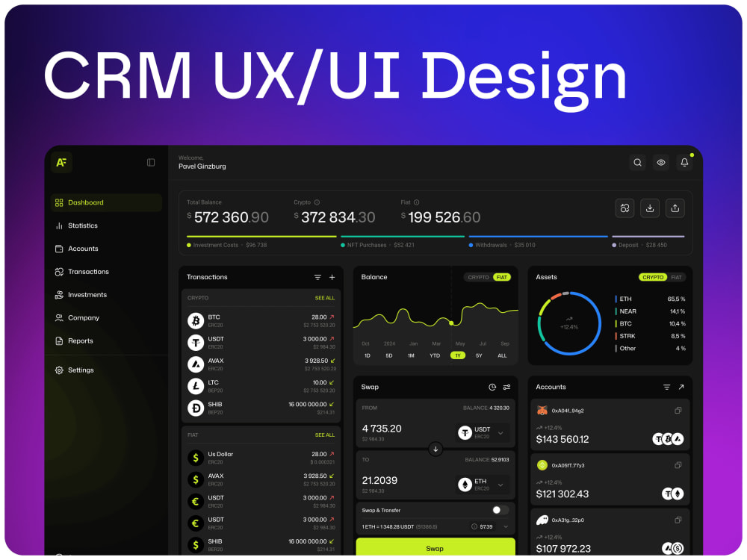The image size is (747, 560).
Task: Select 5Y time range
Action: [x=479, y=355]
